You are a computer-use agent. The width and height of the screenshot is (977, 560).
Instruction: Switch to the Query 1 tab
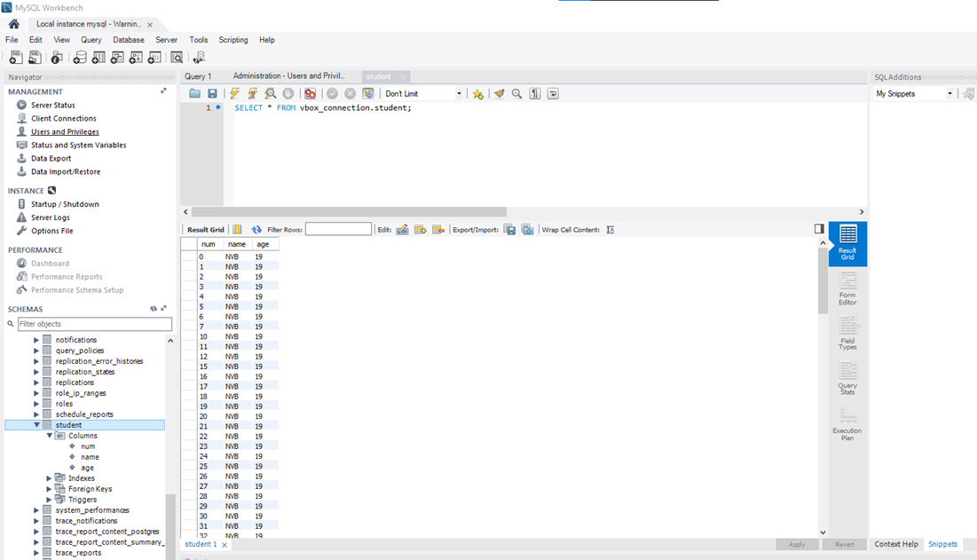tap(198, 76)
